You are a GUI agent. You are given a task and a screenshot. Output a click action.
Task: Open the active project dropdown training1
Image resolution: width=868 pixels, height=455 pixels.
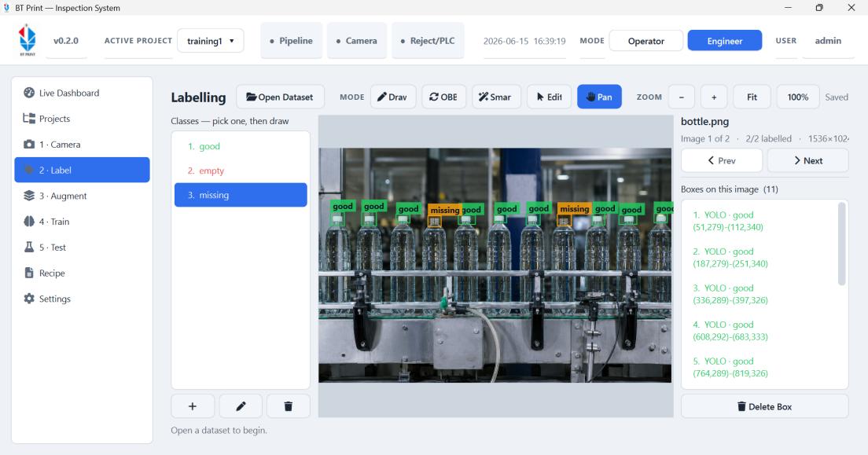point(211,41)
